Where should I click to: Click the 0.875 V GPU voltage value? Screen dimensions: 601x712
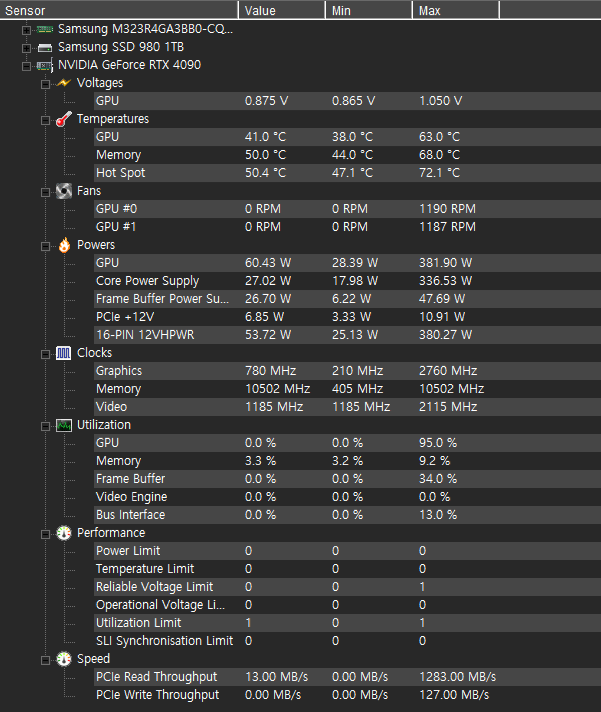tap(266, 101)
